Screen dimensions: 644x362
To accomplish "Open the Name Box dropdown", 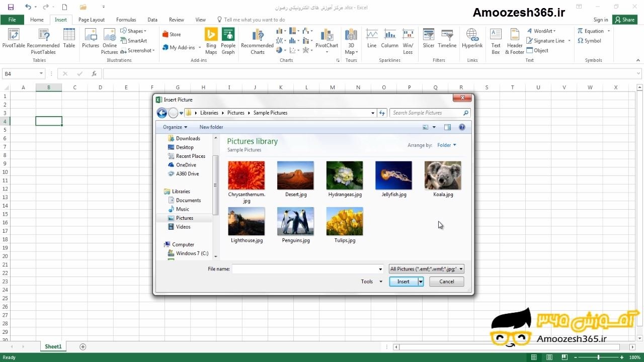I will [41, 74].
